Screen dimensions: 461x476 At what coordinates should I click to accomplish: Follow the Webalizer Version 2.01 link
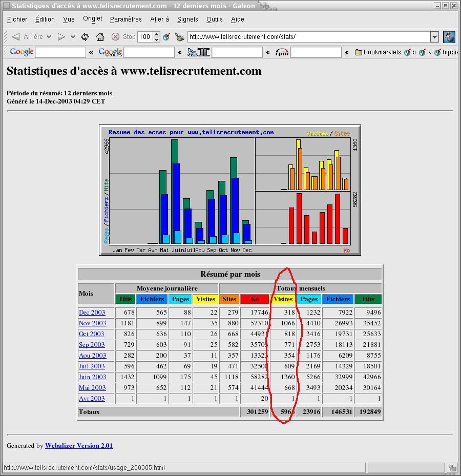[x=79, y=446]
